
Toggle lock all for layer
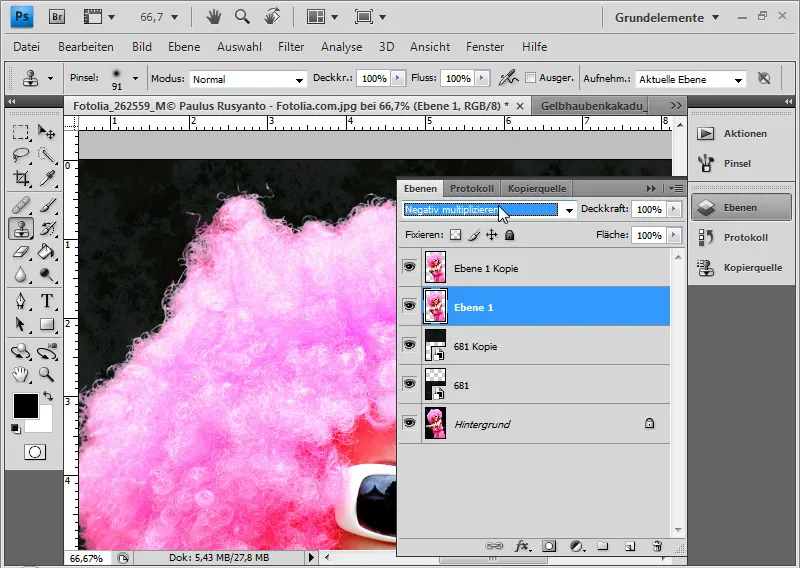(x=509, y=235)
